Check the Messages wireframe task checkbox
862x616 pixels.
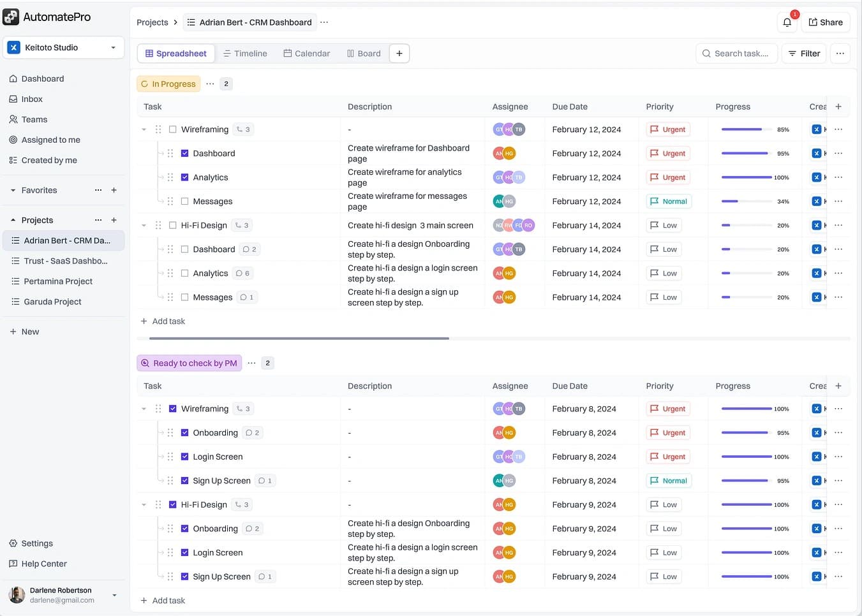185,201
